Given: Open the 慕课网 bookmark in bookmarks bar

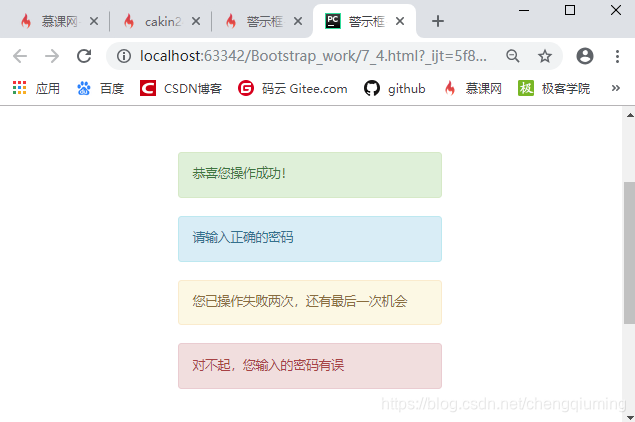Looking at the screenshot, I should 473,88.
